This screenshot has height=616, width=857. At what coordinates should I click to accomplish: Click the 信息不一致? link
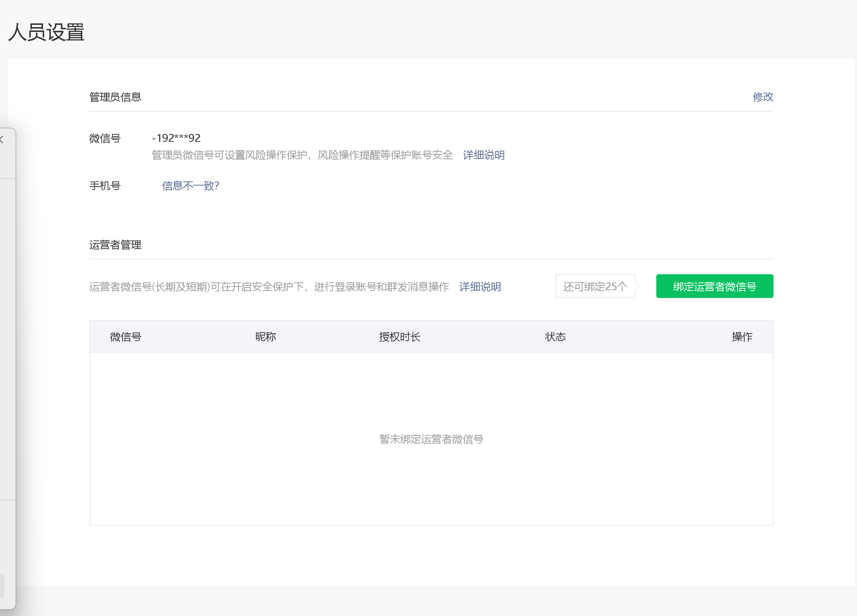coord(190,186)
